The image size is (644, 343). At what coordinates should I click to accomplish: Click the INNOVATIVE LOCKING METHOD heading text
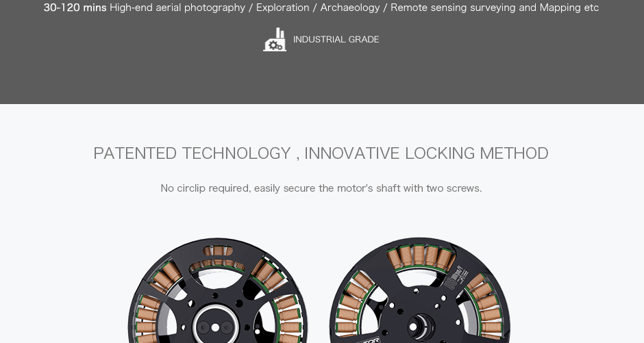(x=426, y=153)
